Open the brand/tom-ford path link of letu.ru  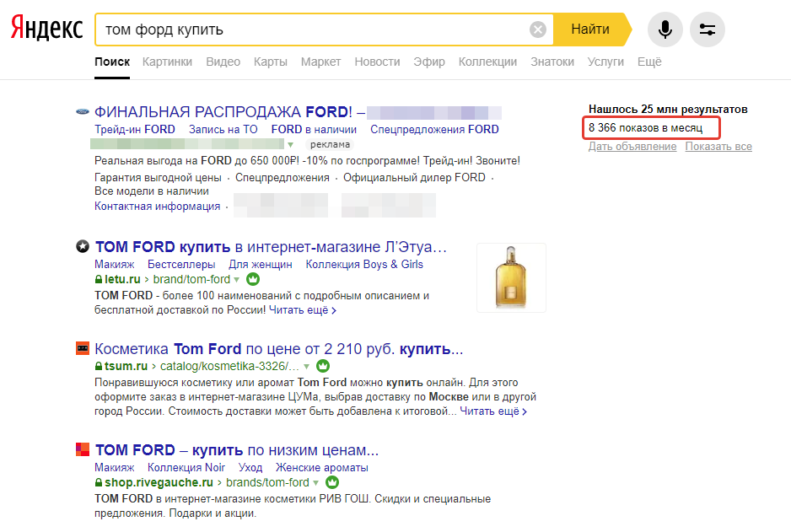point(191,279)
